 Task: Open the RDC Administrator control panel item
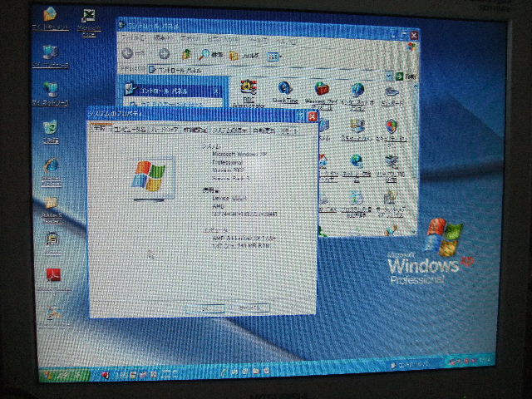[x=249, y=94]
